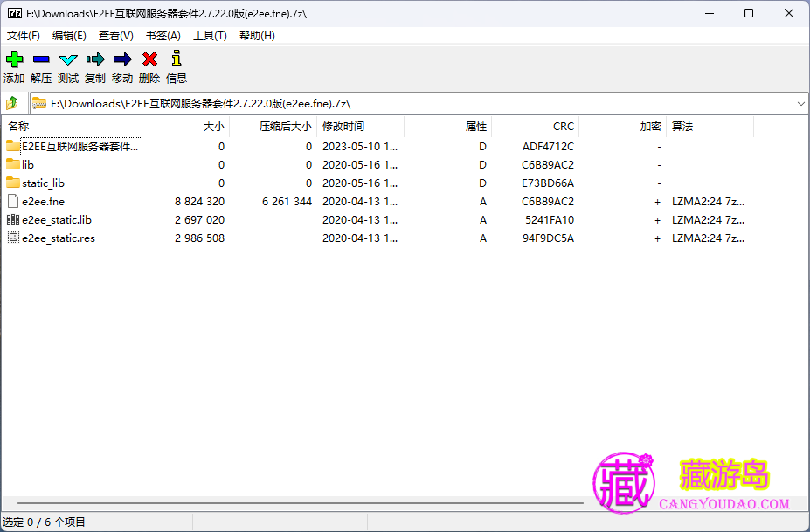Click the Move (移动) toolbar icon

(122, 59)
